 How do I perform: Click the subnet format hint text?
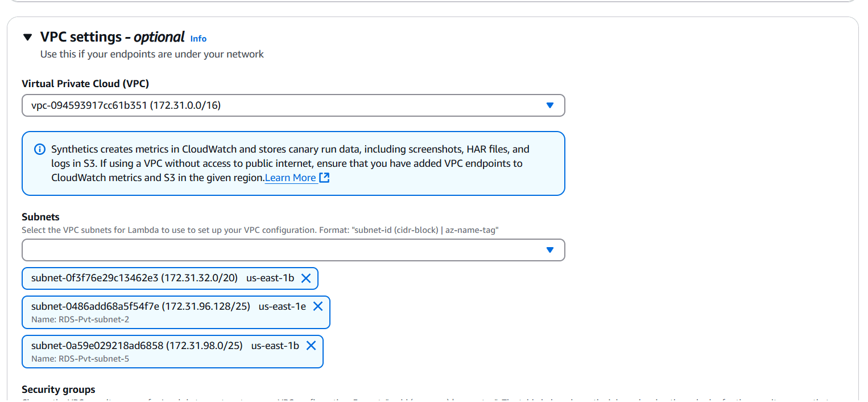[261, 230]
